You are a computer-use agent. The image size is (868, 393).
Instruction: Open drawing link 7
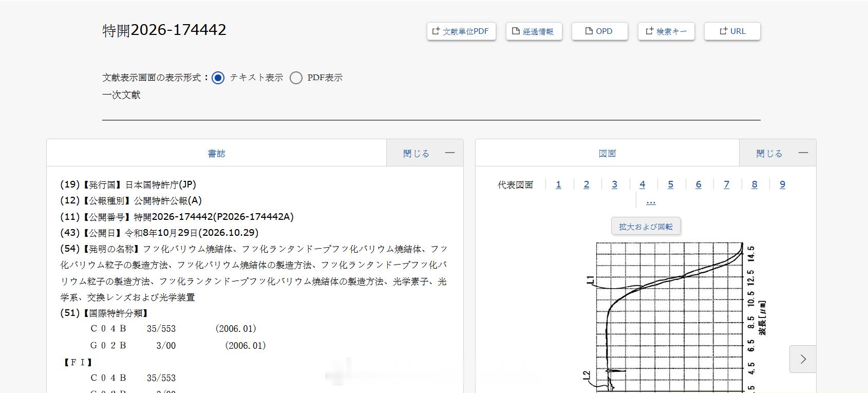coord(726,184)
